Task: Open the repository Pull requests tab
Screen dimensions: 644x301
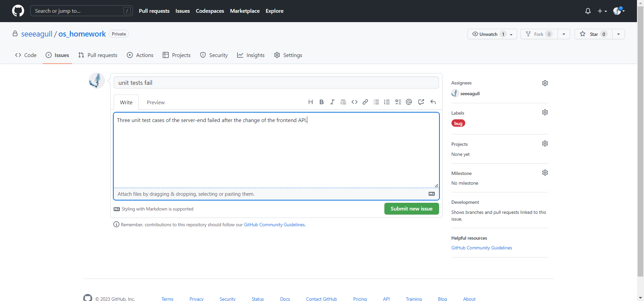Action: click(x=98, y=55)
